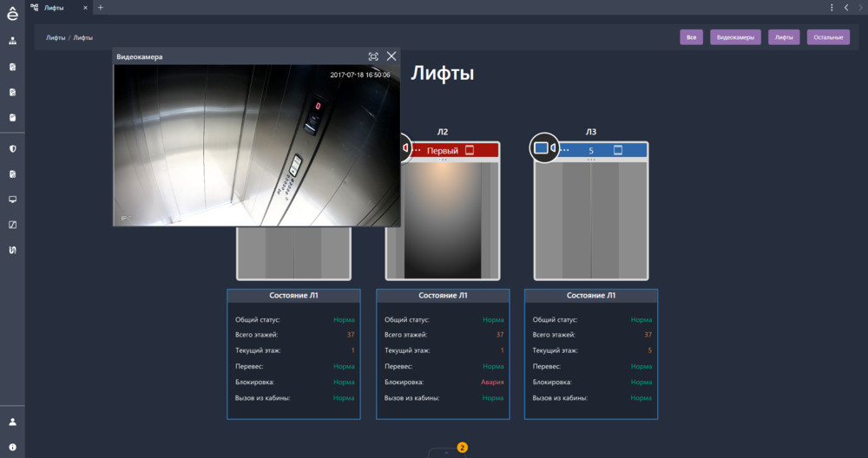The image size is (868, 458).
Task: Expand the video camera popup to fullscreen
Action: (x=373, y=56)
